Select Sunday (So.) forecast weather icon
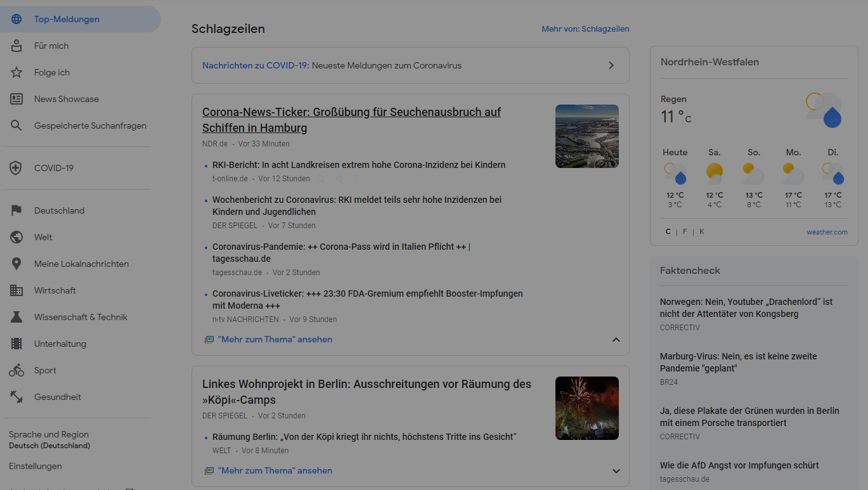This screenshot has width=868, height=490. pos(753,173)
